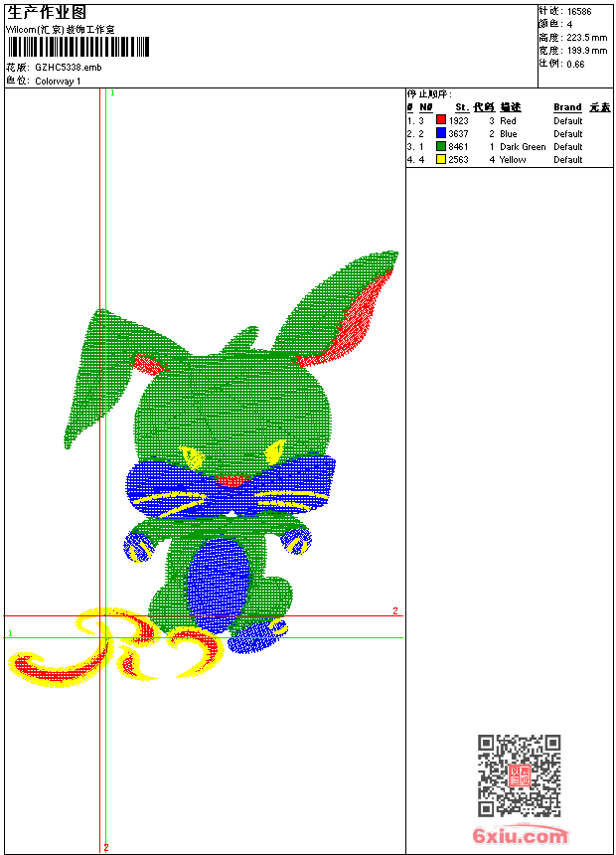This screenshot has height=855, width=616.
Task: Click the green rabbit embroidery design preview
Action: [204, 469]
